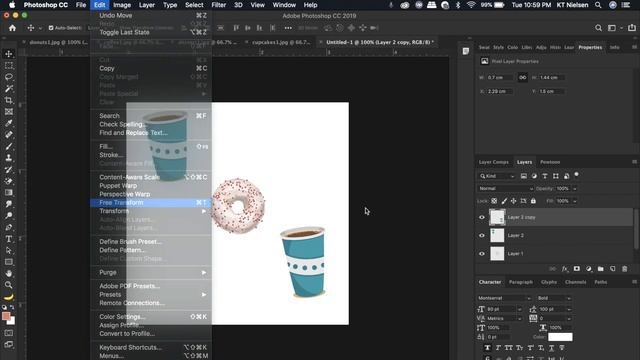This screenshot has height=360, width=640.
Task: Expand the Transform submenu
Action: (151, 211)
